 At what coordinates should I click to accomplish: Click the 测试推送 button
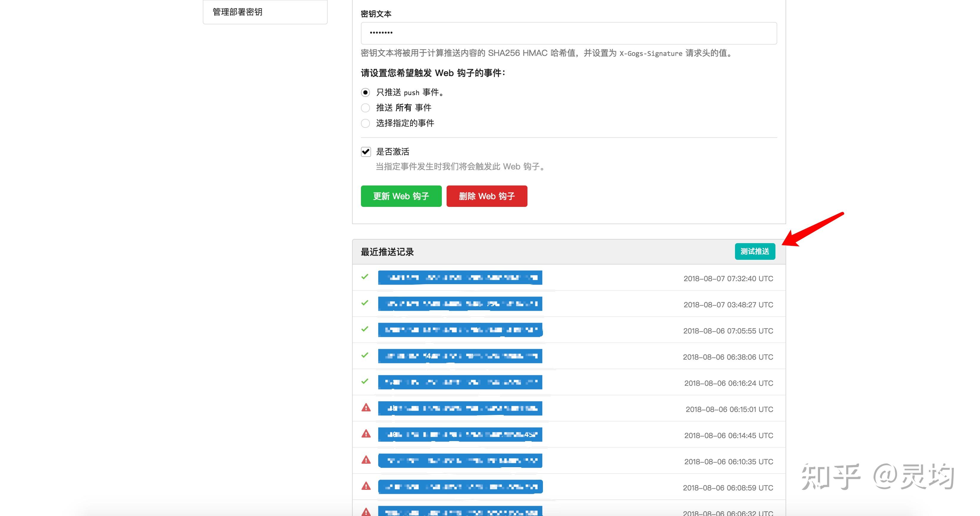pyautogui.click(x=755, y=251)
